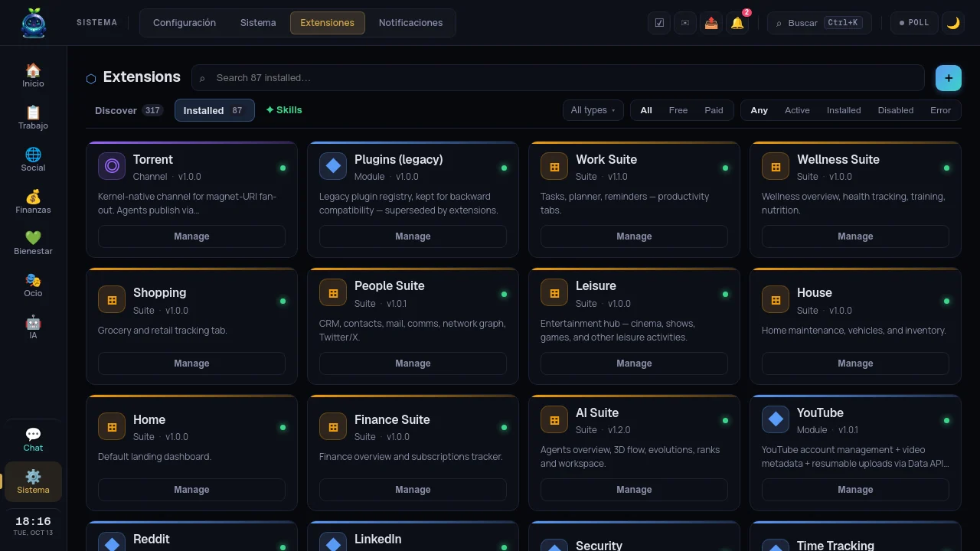This screenshot has height=551, width=980.
Task: Open the Social globe sidebar icon
Action: click(x=33, y=159)
